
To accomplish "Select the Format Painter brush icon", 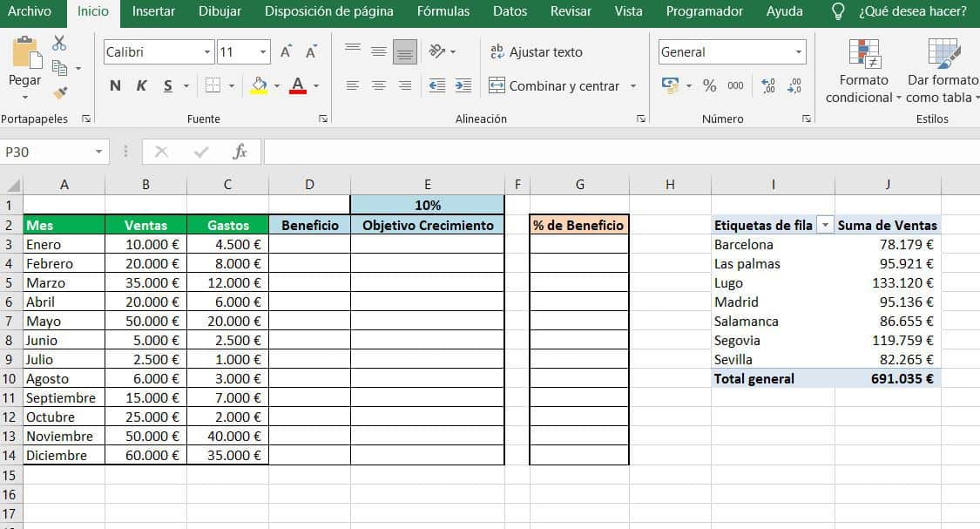I will pos(60,93).
